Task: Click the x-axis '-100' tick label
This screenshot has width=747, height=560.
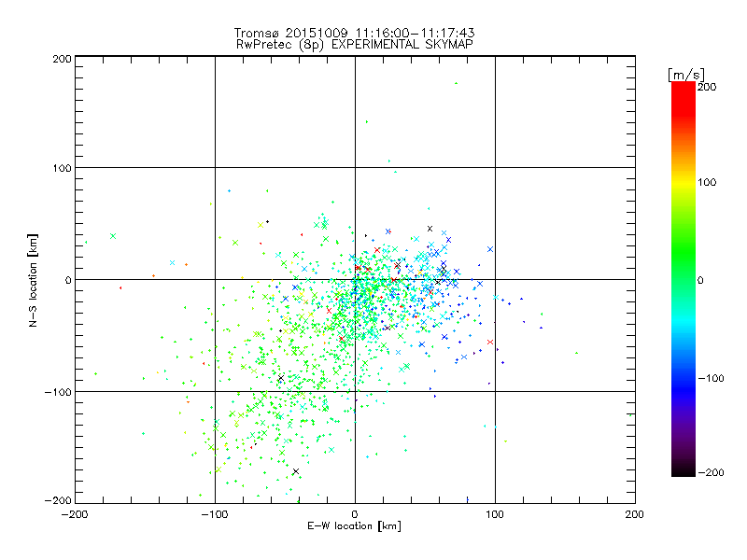Action: [x=215, y=514]
